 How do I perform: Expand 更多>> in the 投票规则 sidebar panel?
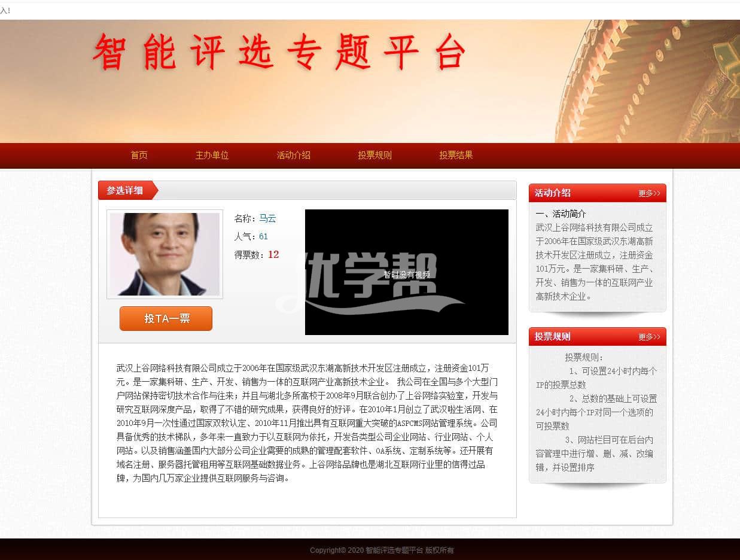(x=649, y=337)
